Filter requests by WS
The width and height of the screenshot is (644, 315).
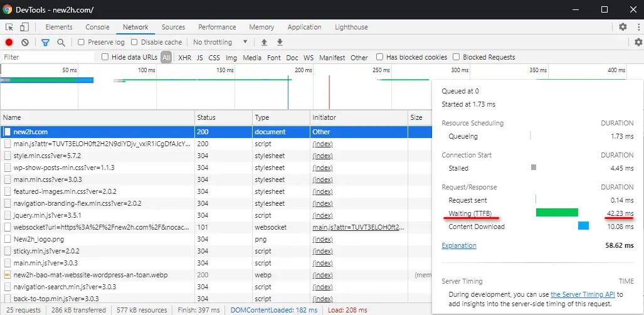[x=309, y=58]
